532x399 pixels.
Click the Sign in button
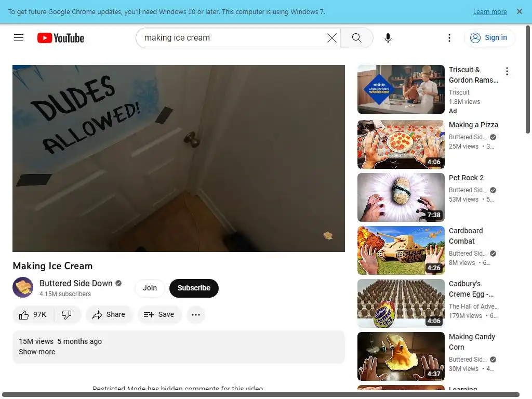point(489,37)
